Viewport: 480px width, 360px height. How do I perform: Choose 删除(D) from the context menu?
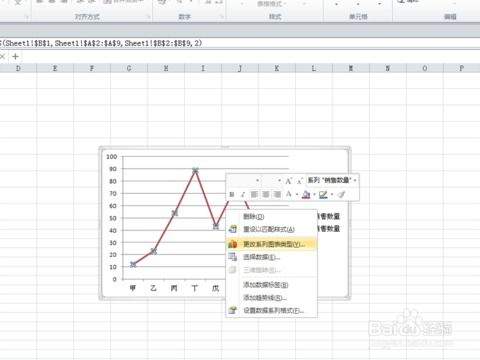[x=271, y=217]
